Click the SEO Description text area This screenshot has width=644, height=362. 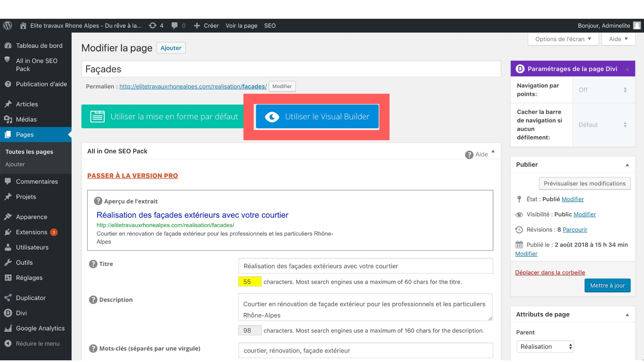(x=366, y=307)
